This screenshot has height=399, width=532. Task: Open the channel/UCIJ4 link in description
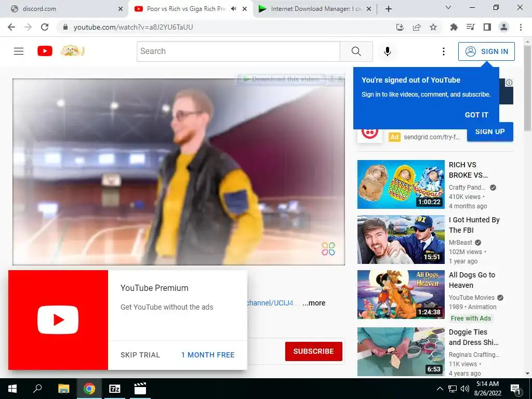tap(271, 303)
